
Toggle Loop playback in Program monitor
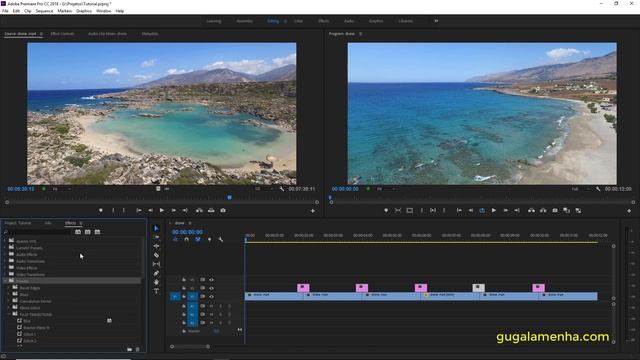coord(482,211)
